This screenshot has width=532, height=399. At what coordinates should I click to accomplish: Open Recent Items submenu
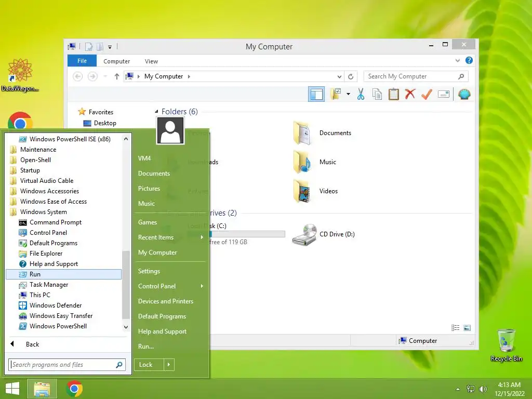170,237
